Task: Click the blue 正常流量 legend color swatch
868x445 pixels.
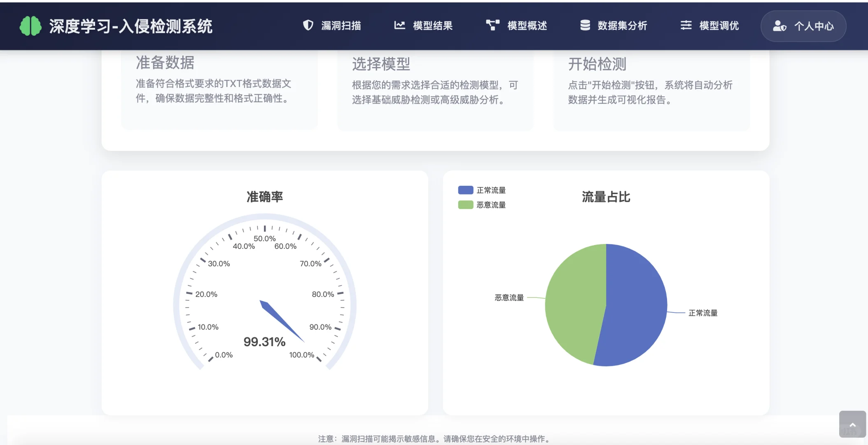Action: pos(465,190)
